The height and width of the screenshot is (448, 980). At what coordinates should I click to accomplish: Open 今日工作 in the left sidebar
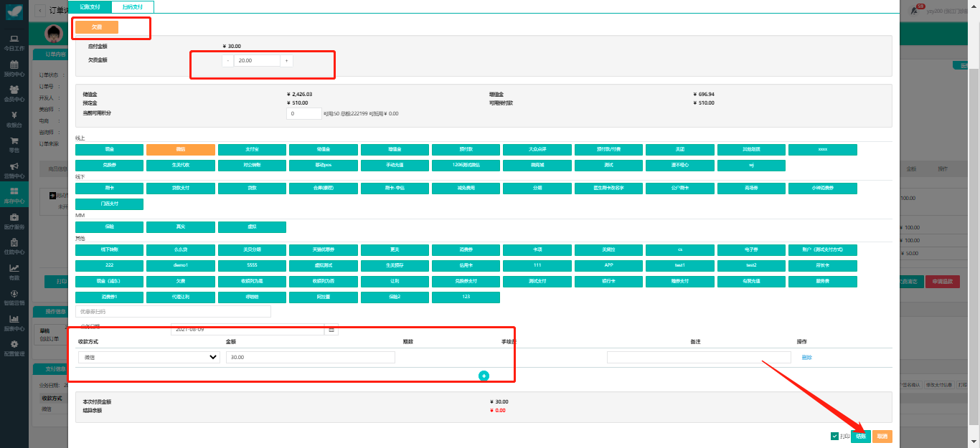click(x=14, y=42)
